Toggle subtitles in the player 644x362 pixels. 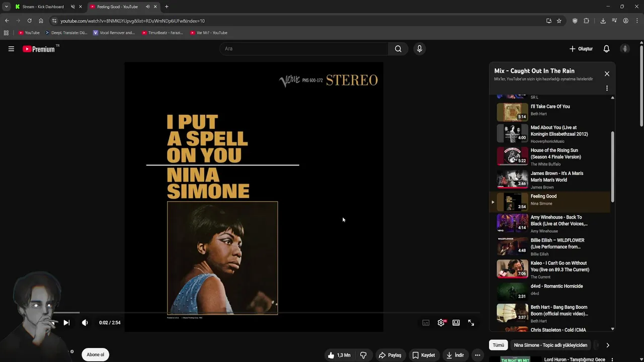[x=426, y=323]
